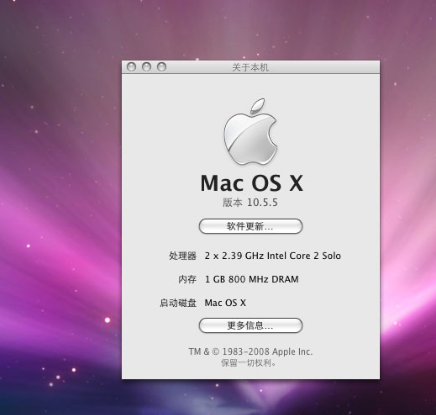Image resolution: width=436 pixels, height=415 pixels.
Task: Click the empty title bar right of 关于本机
Action: click(x=323, y=67)
